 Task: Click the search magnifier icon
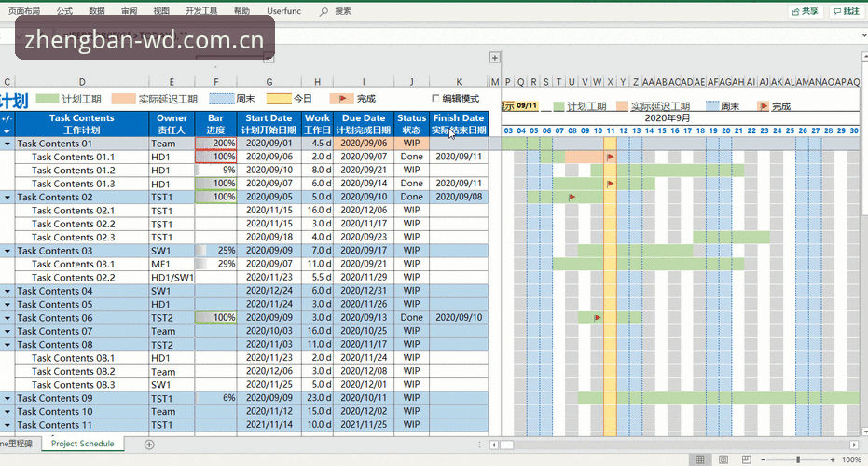[324, 11]
